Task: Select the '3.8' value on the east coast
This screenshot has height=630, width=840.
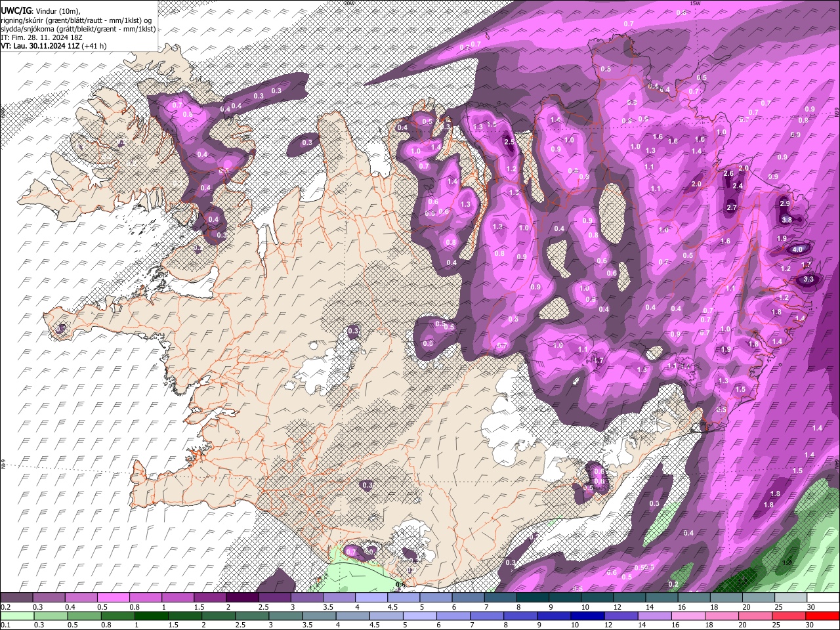Action: (x=787, y=220)
